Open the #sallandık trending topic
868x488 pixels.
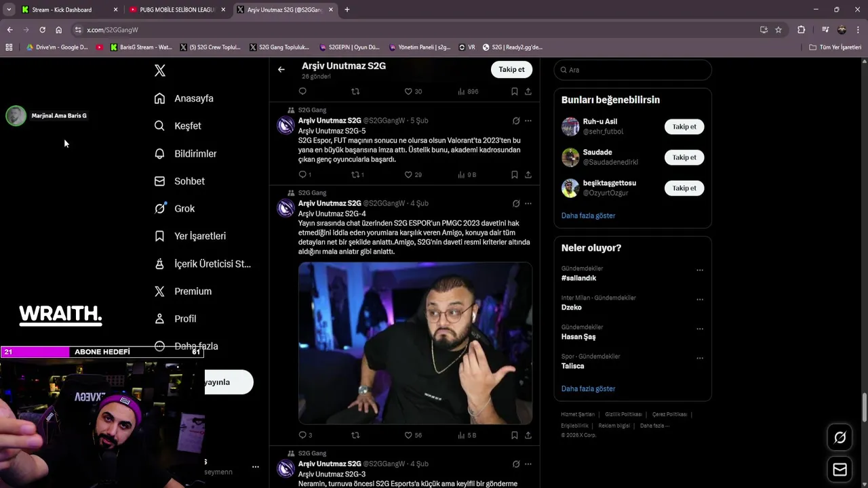(578, 278)
